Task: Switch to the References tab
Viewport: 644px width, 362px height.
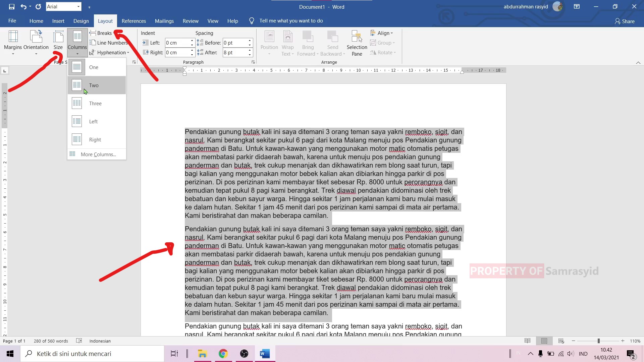Action: [x=133, y=20]
